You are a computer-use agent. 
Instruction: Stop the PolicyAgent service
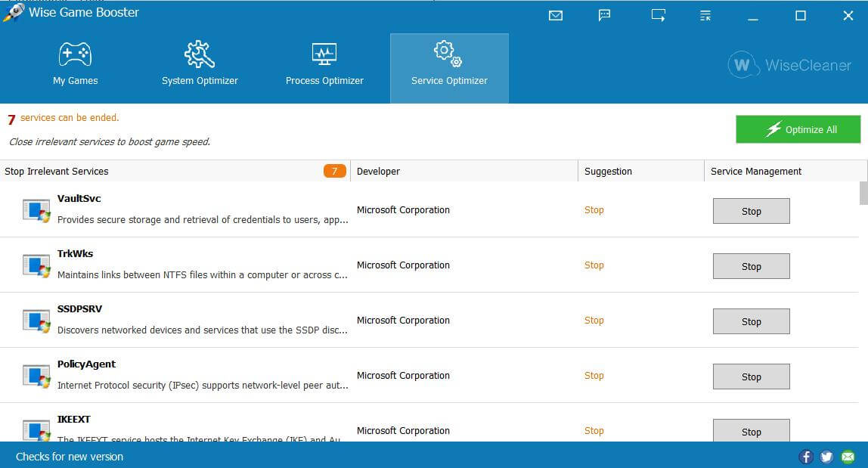(752, 377)
